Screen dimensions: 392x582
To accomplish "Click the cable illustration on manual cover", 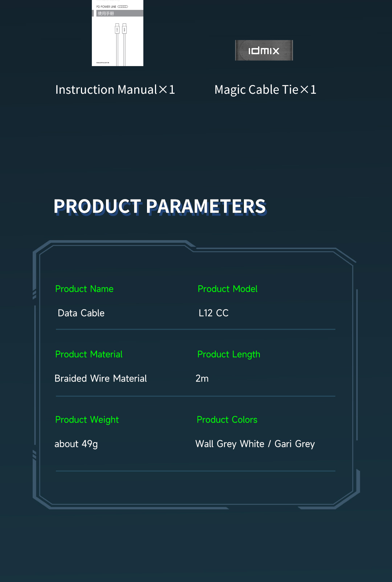I will (121, 44).
